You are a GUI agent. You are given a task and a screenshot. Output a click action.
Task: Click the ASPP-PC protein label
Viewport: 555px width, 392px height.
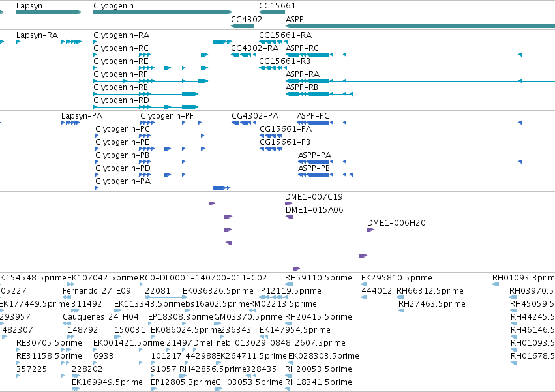tap(313, 116)
